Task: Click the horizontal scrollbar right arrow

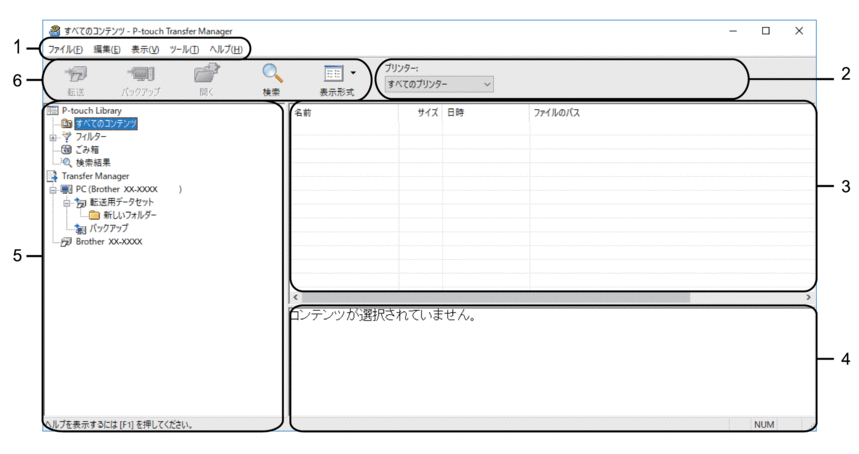Action: [x=808, y=297]
